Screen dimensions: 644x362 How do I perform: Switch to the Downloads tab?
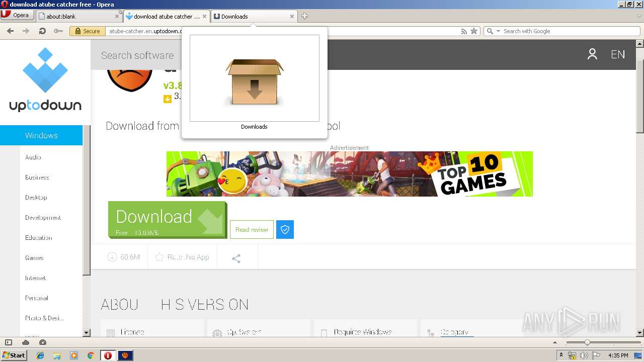(x=254, y=16)
